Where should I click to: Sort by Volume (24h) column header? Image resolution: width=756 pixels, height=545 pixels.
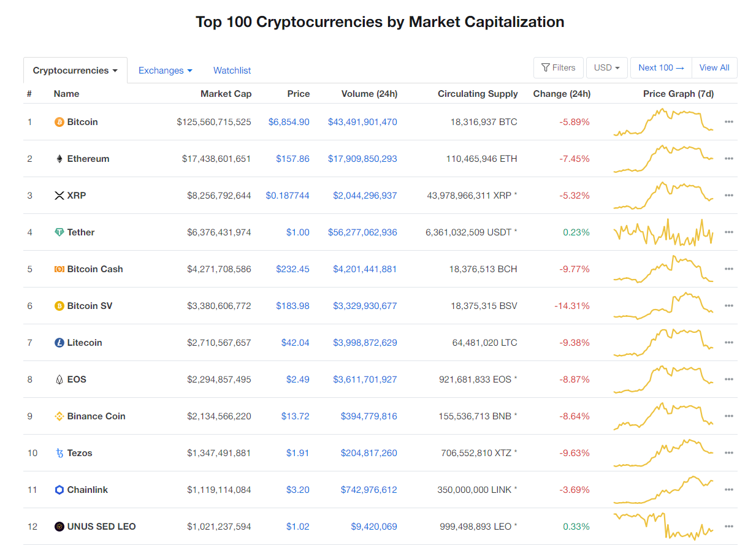(x=369, y=94)
